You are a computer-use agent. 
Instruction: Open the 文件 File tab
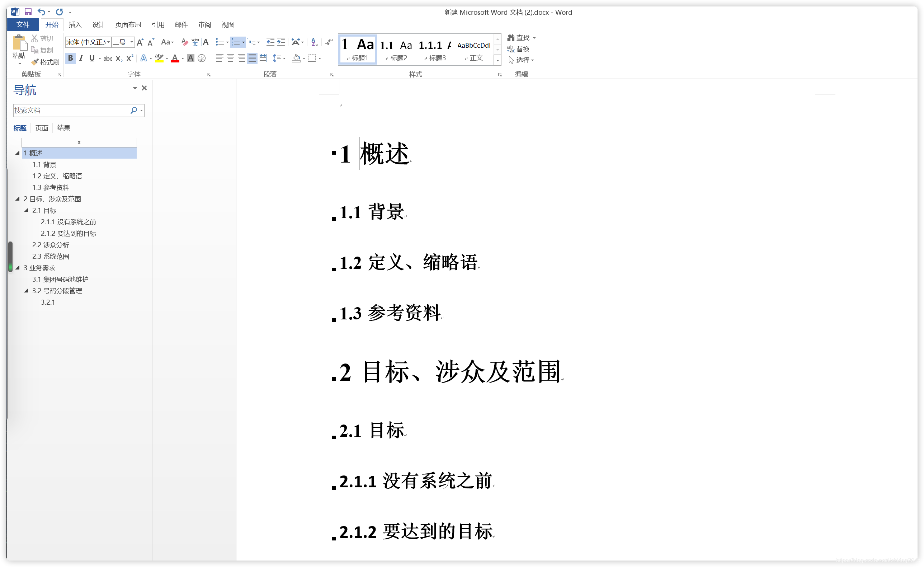[23, 24]
